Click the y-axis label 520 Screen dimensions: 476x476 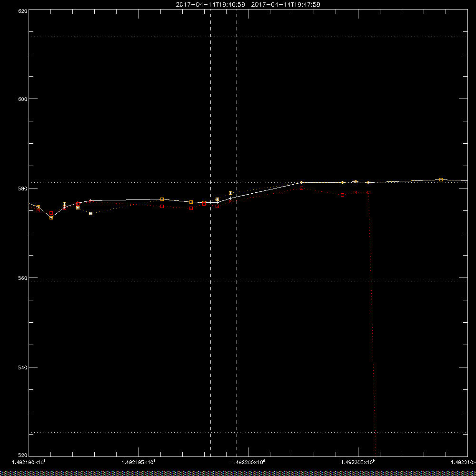[23, 455]
